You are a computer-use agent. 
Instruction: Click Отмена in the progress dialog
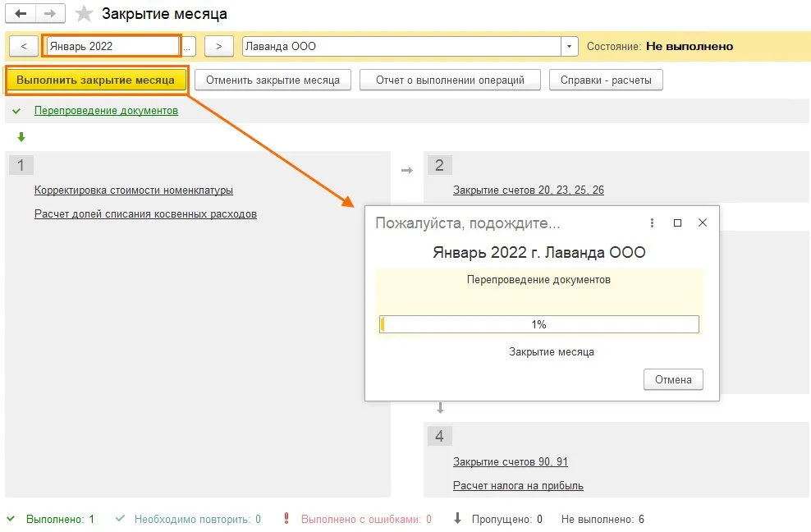673,379
